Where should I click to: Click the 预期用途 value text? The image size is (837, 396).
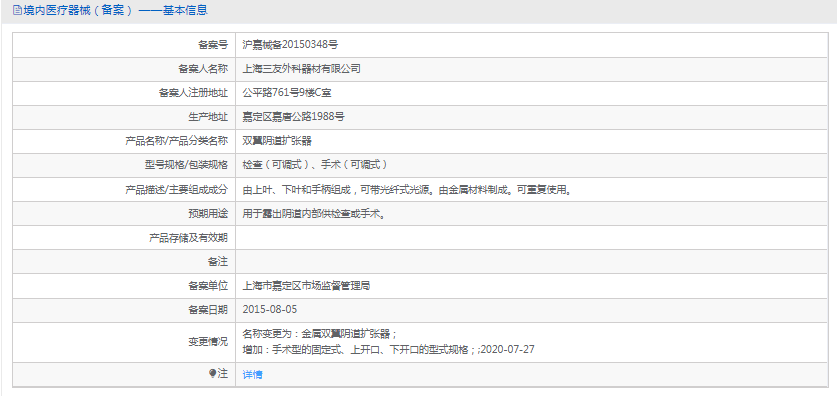(314, 214)
